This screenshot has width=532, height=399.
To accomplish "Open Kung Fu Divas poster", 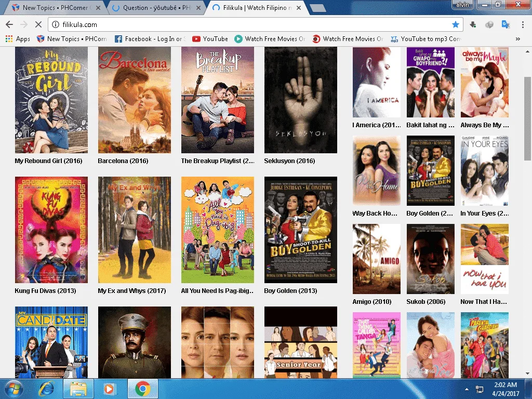I will pyautogui.click(x=51, y=230).
